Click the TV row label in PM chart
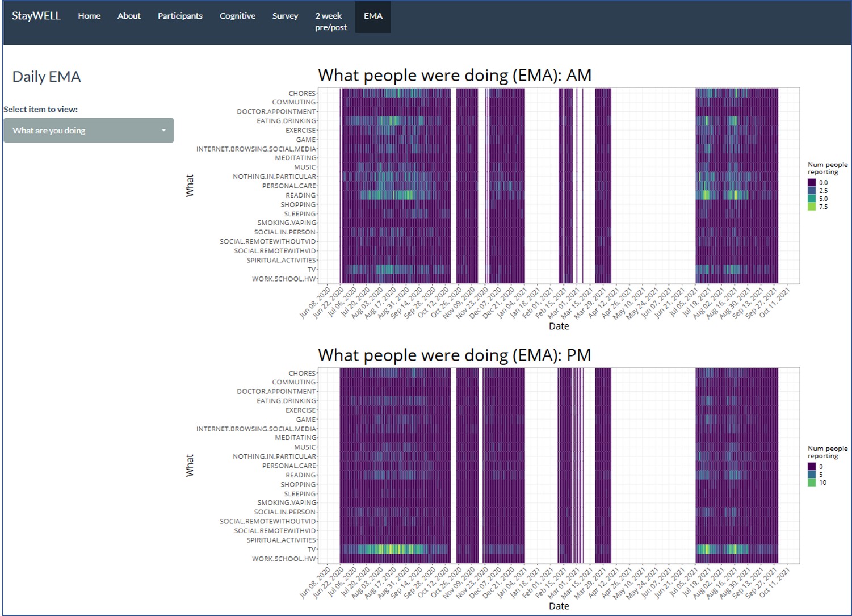This screenshot has width=852, height=616. (312, 550)
